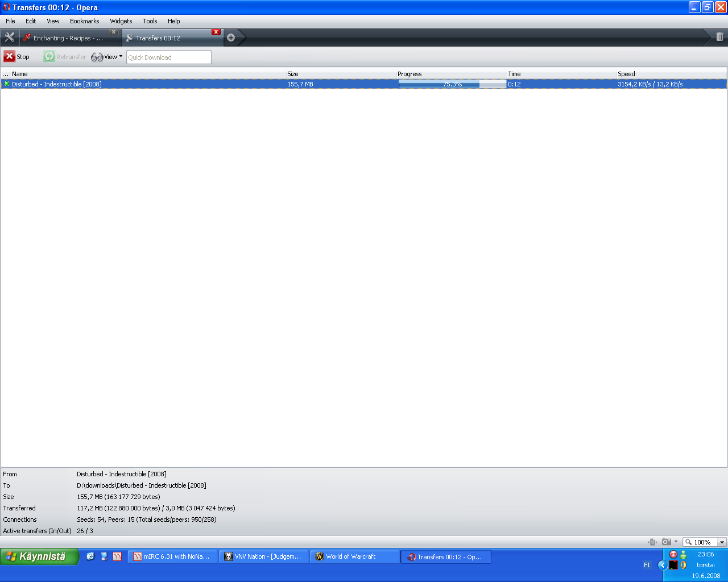
Task: Sort transfers by Speed column
Action: 672,74
